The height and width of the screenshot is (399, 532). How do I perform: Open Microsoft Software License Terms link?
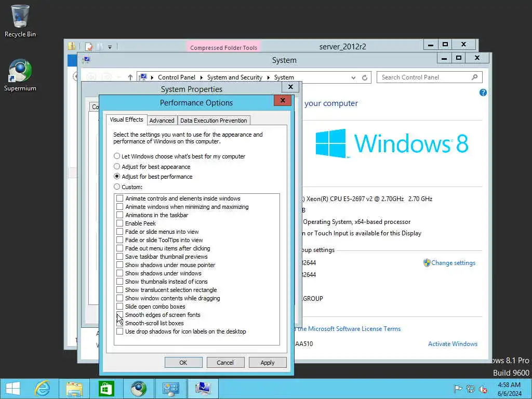click(350, 329)
